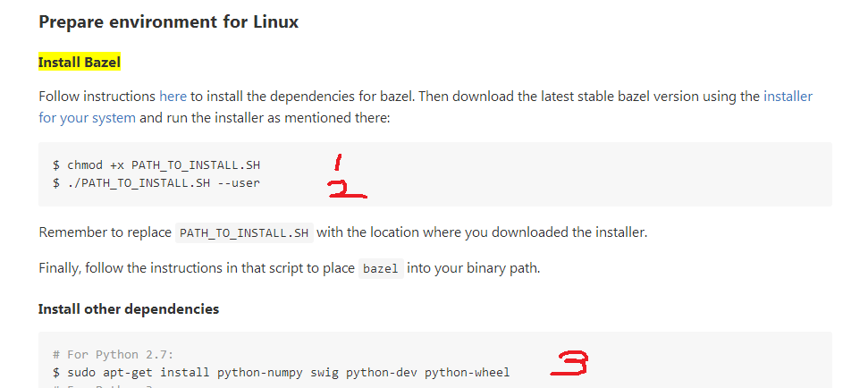Click the inline PATH_TO_INSTALL.SH code in the paragraph
This screenshot has height=388, width=868.
pos(244,233)
